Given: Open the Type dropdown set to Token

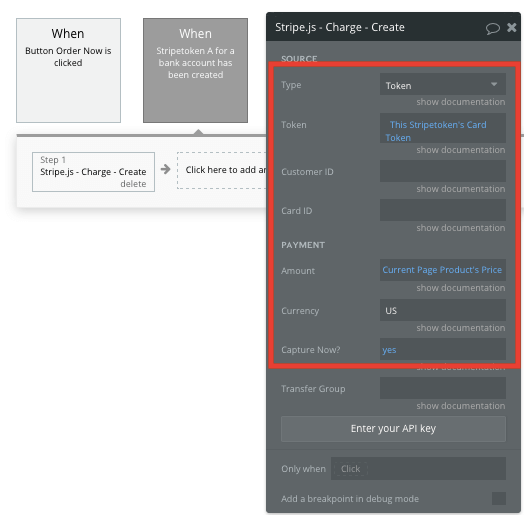Looking at the screenshot, I should point(442,85).
